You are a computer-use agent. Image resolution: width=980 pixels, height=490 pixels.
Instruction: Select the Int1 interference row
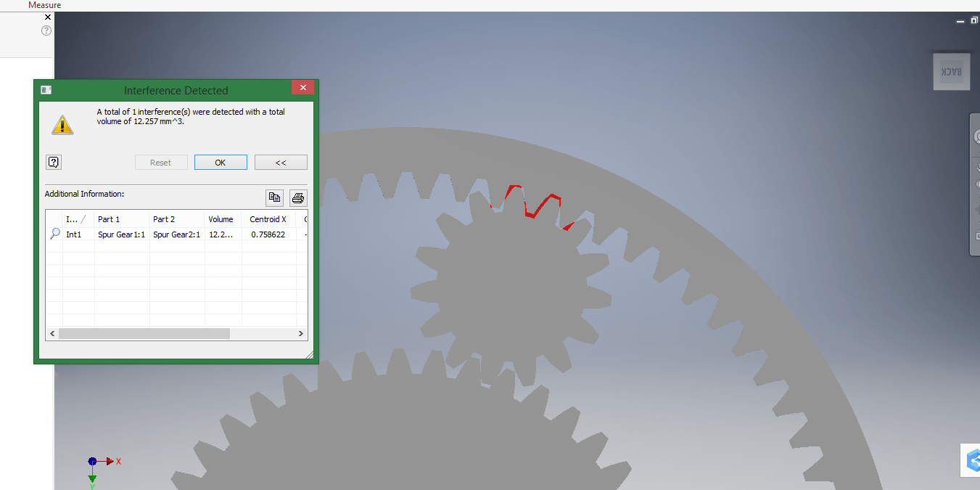click(x=75, y=234)
